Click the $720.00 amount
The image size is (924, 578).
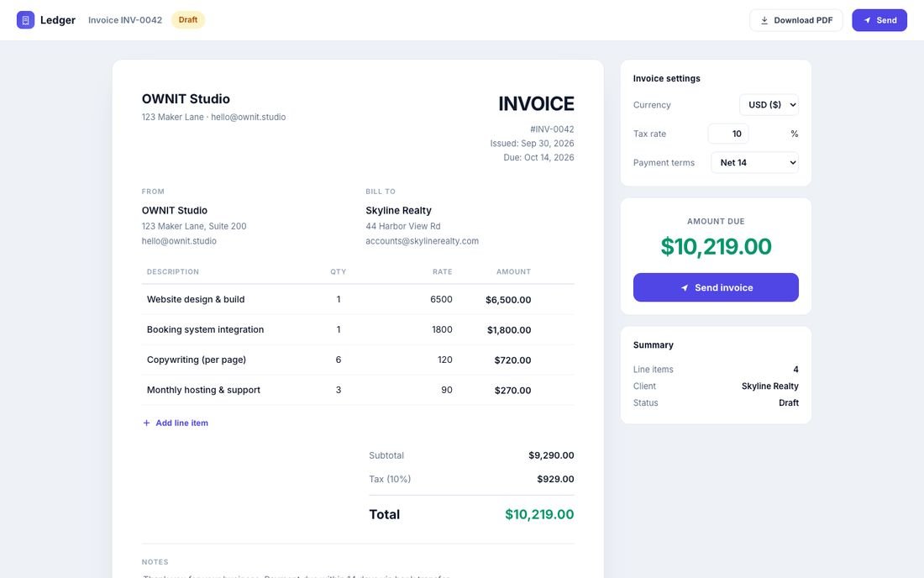click(512, 360)
